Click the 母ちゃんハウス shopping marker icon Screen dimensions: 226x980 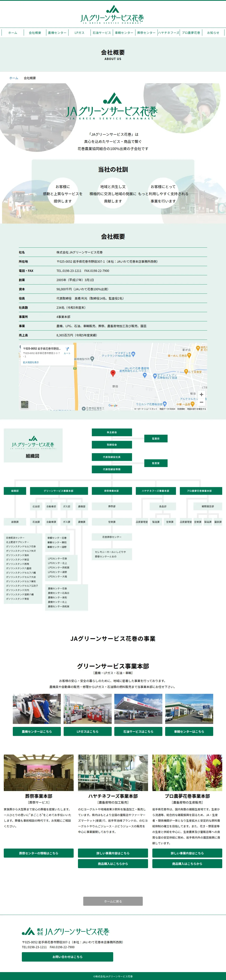(x=144, y=375)
